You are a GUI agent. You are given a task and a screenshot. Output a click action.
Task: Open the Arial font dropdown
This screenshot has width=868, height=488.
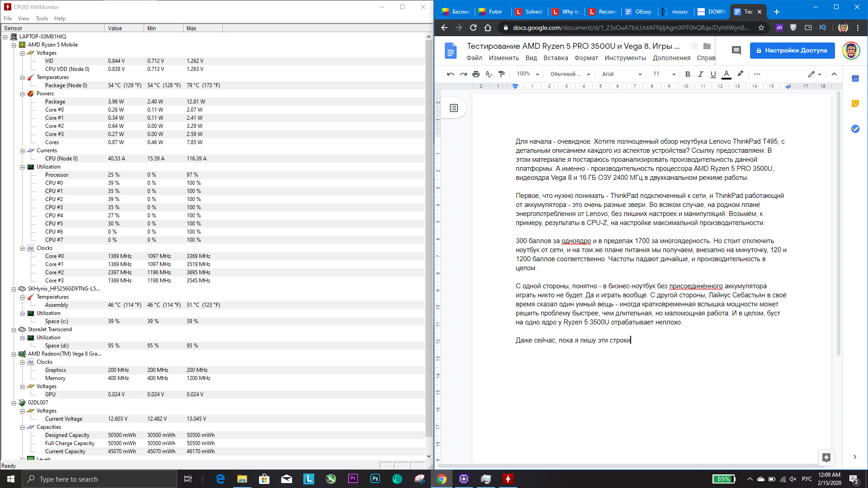622,74
